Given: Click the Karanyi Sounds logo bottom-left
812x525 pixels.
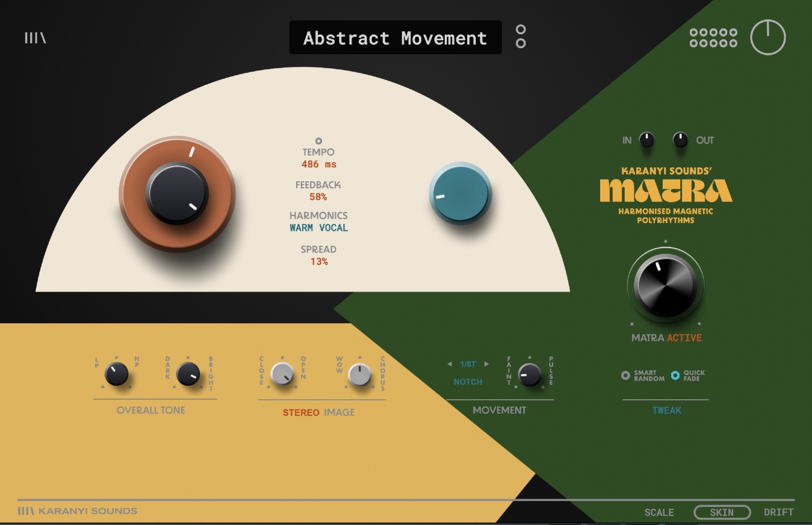Looking at the screenshot, I should tap(78, 511).
